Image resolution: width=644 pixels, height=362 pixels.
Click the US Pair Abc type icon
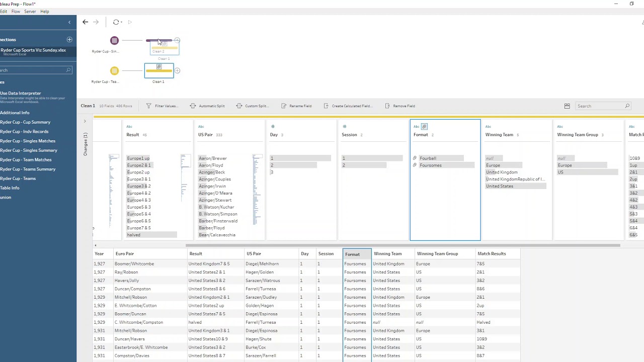(x=201, y=127)
